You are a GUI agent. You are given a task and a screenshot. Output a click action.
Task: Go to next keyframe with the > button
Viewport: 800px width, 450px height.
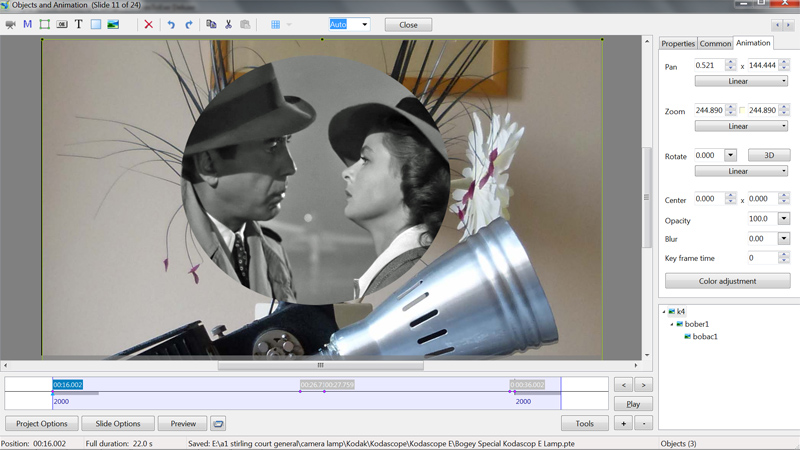(643, 385)
